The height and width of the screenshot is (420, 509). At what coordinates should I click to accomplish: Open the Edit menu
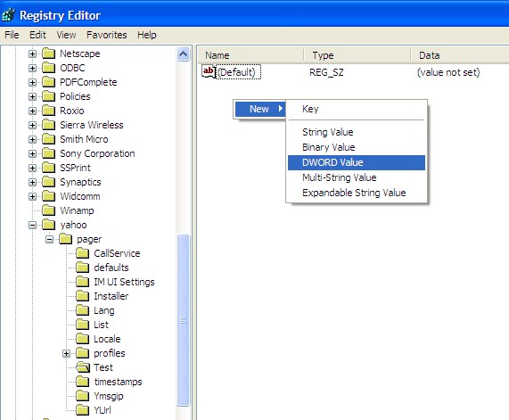pyautogui.click(x=37, y=35)
